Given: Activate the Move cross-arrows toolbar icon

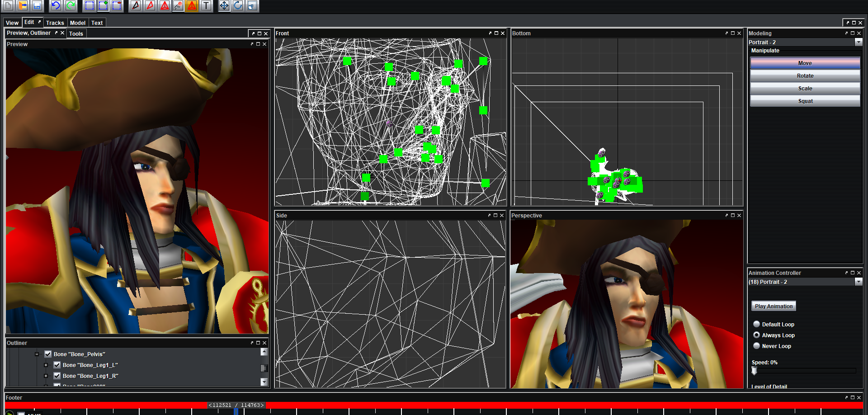Looking at the screenshot, I should [x=224, y=5].
